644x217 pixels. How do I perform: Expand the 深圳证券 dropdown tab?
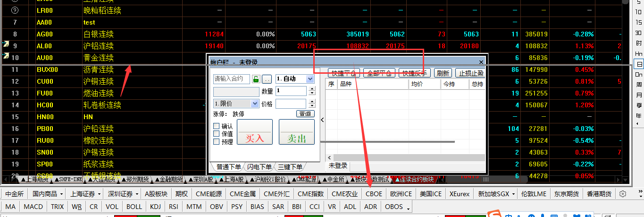click(x=137, y=194)
